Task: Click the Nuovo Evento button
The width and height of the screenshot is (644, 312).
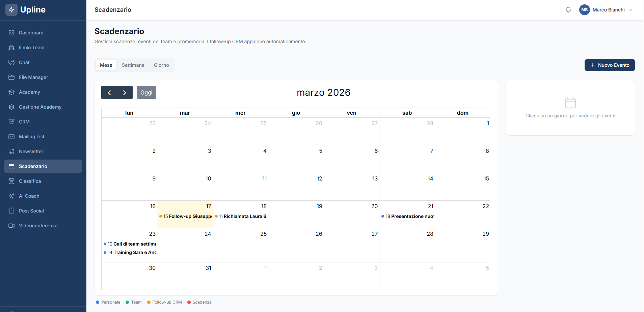Action: tap(609, 65)
